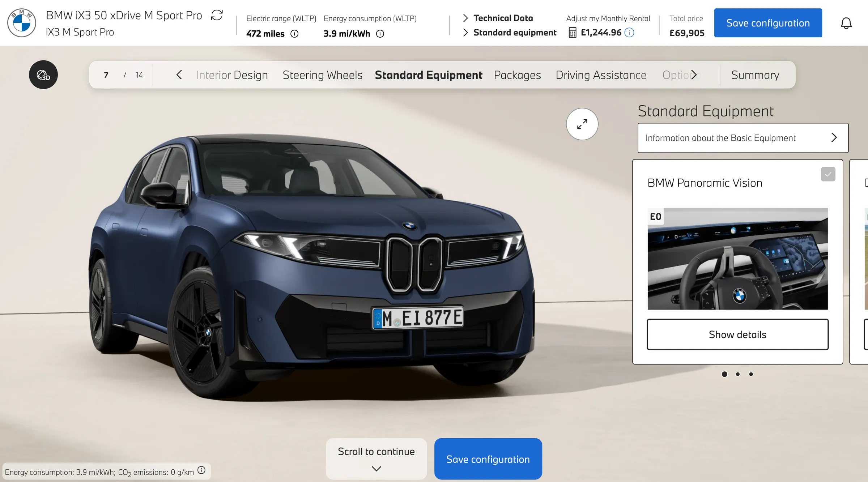Image resolution: width=868 pixels, height=482 pixels.
Task: Select first carousel pagination dot
Action: (x=724, y=374)
